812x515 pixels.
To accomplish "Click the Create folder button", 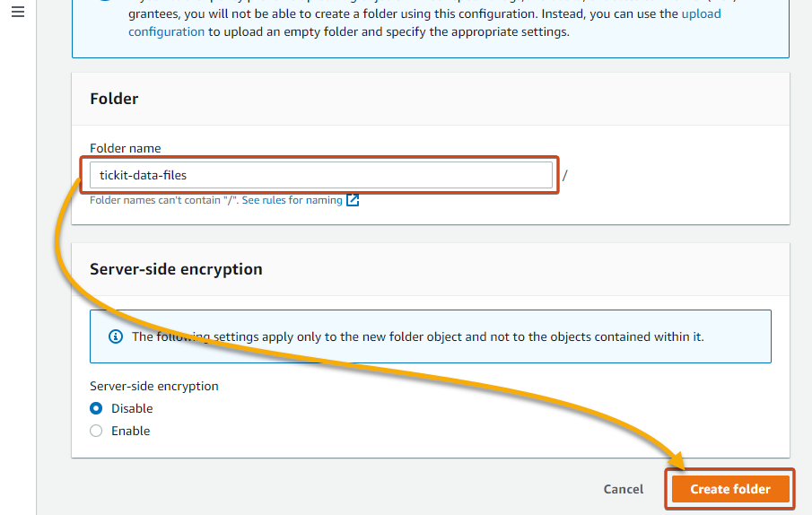I will 730,489.
